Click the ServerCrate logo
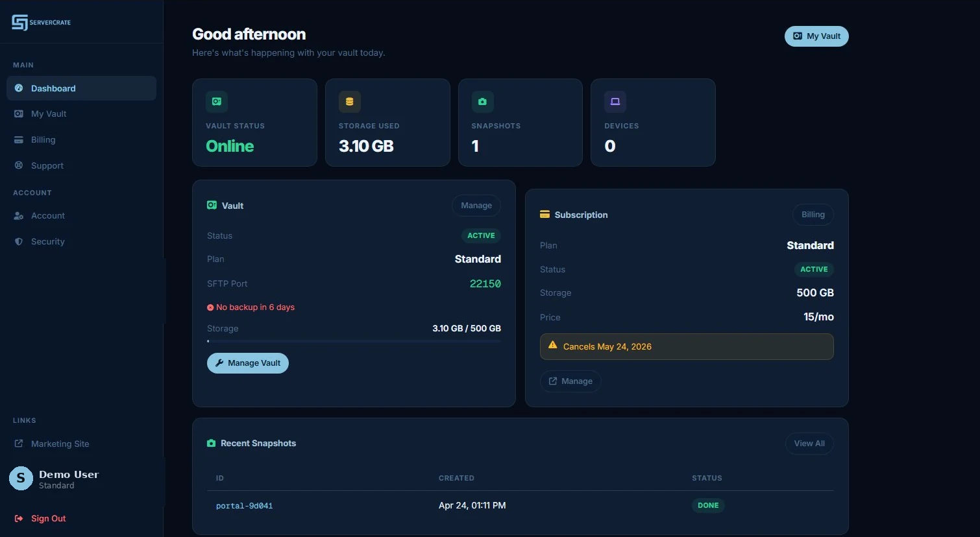Image resolution: width=980 pixels, height=537 pixels. point(41,22)
